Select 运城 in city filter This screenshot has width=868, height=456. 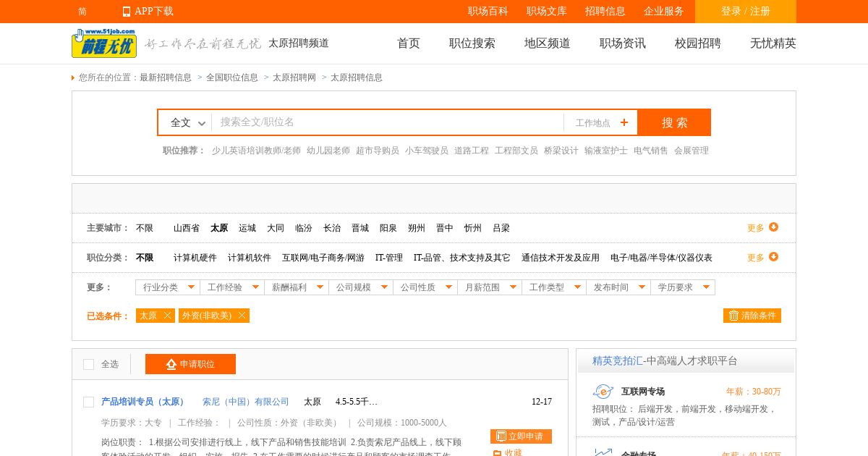coord(247,228)
